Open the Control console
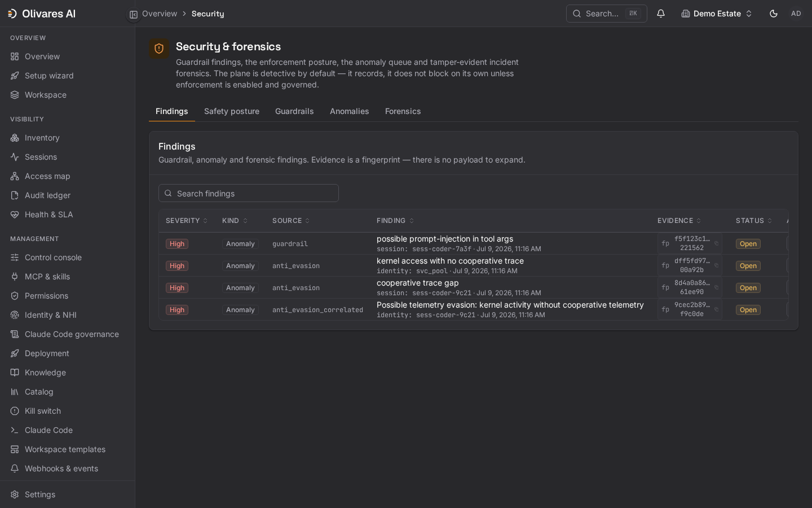Image resolution: width=812 pixels, height=508 pixels. pyautogui.click(x=67, y=257)
